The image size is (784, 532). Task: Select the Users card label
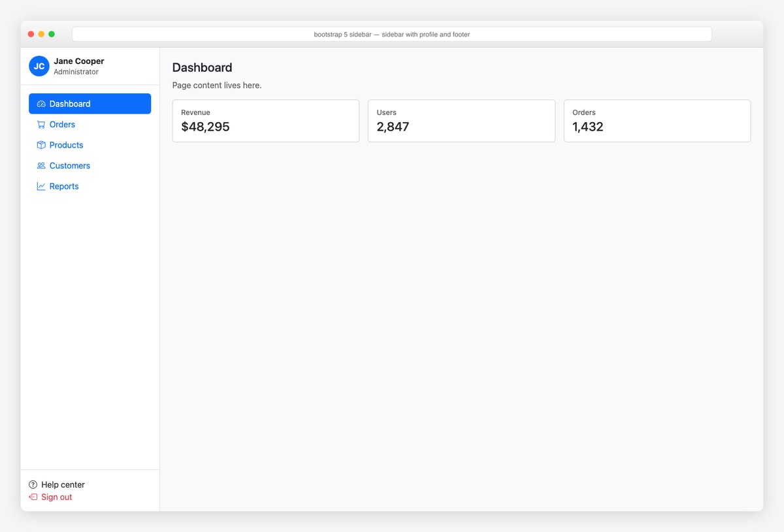point(386,112)
